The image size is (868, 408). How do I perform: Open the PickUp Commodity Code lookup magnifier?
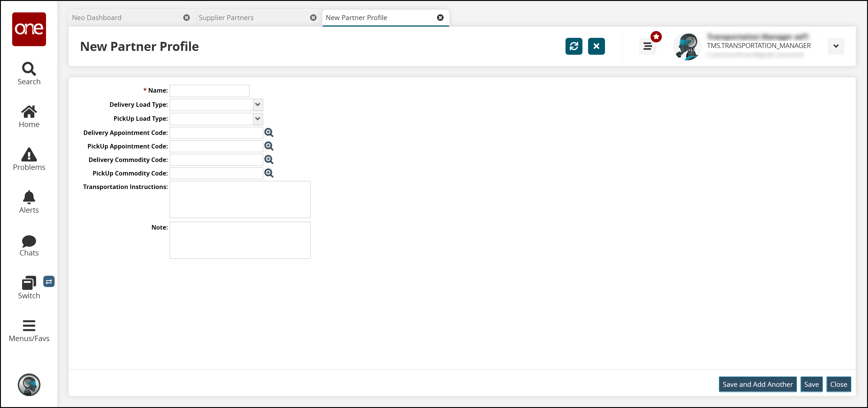coord(269,173)
